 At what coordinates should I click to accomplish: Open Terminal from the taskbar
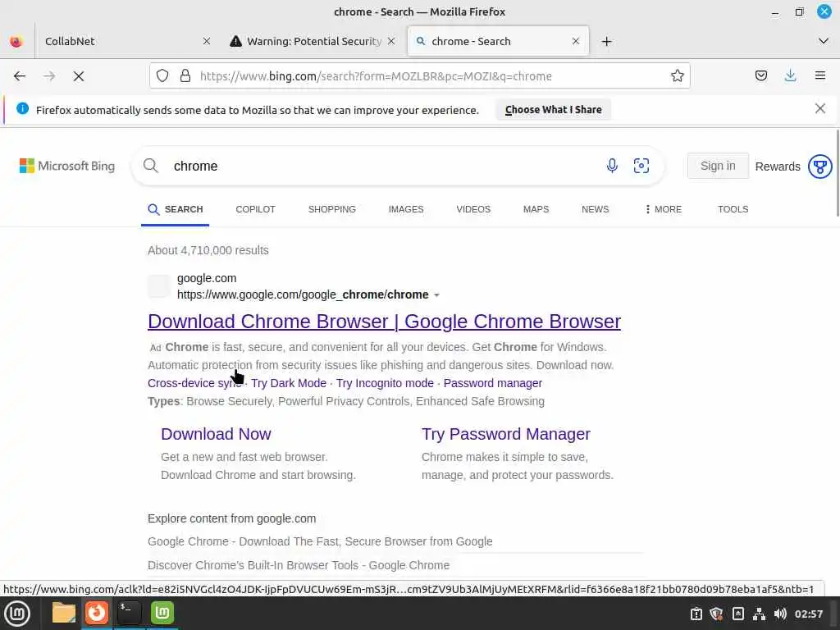pos(129,614)
